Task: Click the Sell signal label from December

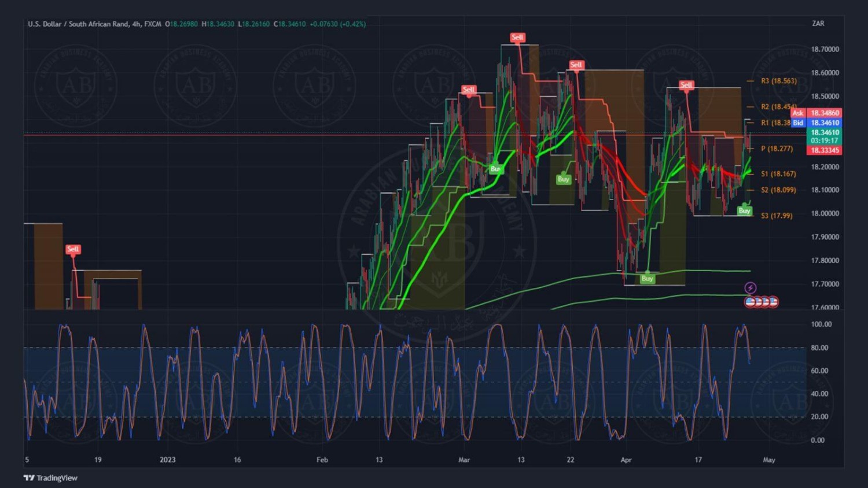Action: tap(73, 249)
